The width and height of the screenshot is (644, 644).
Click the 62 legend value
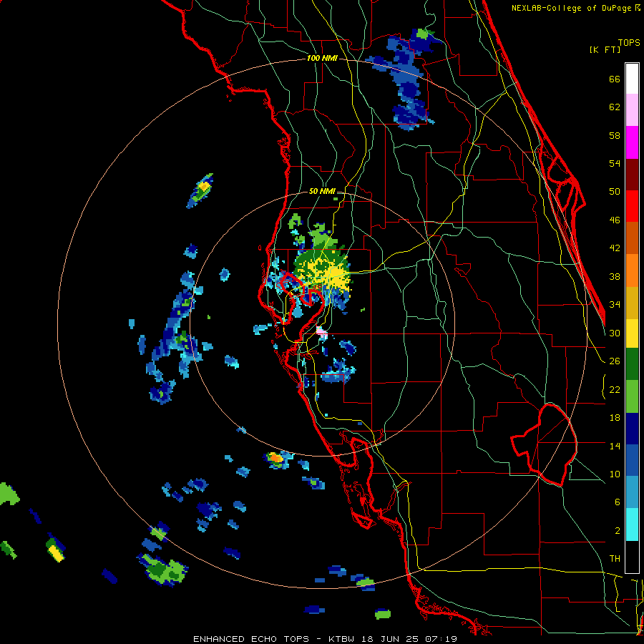(615, 107)
